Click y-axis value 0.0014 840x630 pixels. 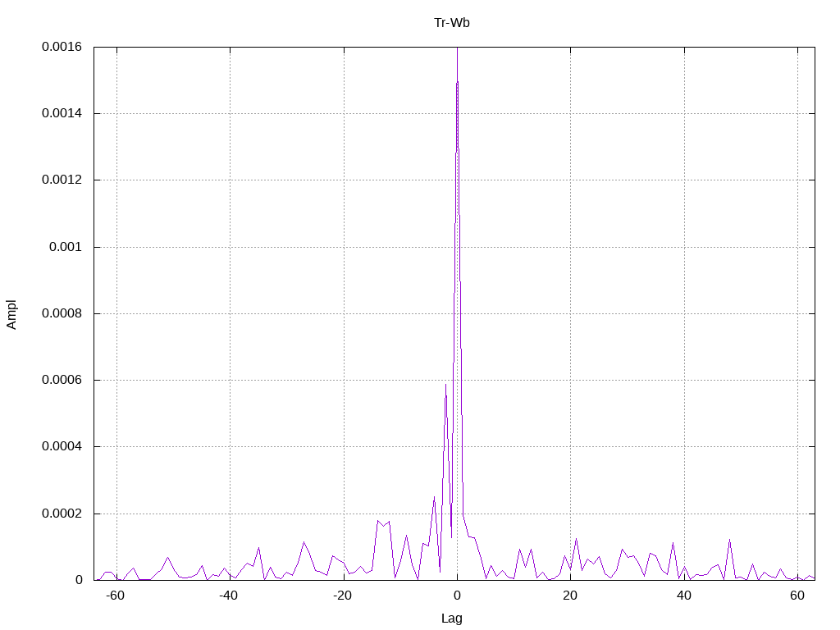[62, 113]
